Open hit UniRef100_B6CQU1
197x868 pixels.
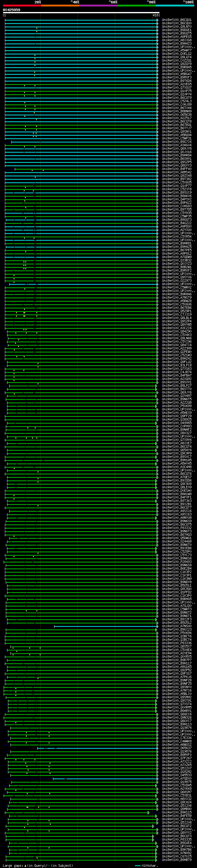[x=176, y=20]
